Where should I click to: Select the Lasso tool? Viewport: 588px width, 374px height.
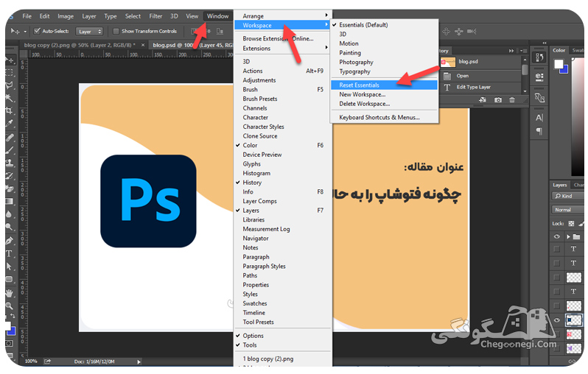pos(10,85)
